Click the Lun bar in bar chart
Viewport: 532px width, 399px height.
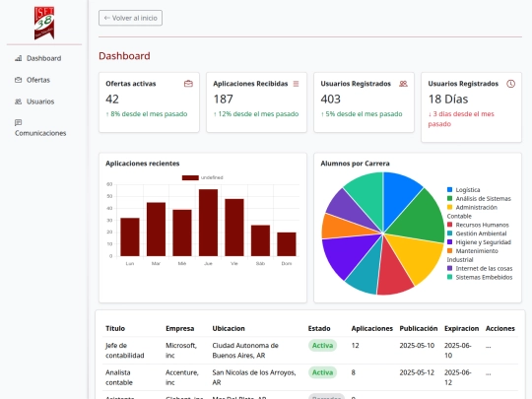tap(130, 236)
